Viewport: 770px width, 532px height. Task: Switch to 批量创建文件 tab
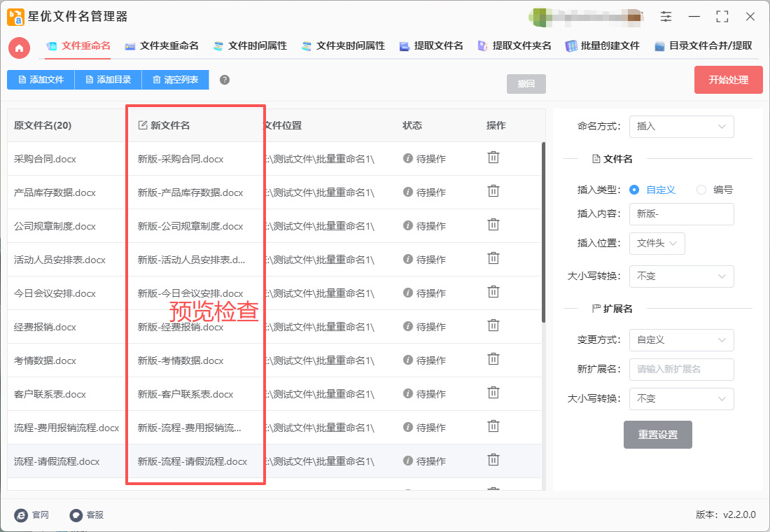pos(603,45)
